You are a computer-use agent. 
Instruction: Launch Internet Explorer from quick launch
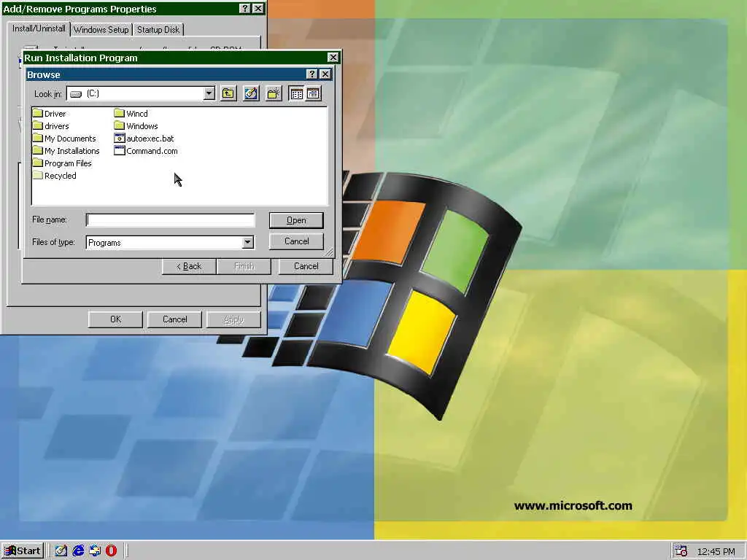point(78,551)
